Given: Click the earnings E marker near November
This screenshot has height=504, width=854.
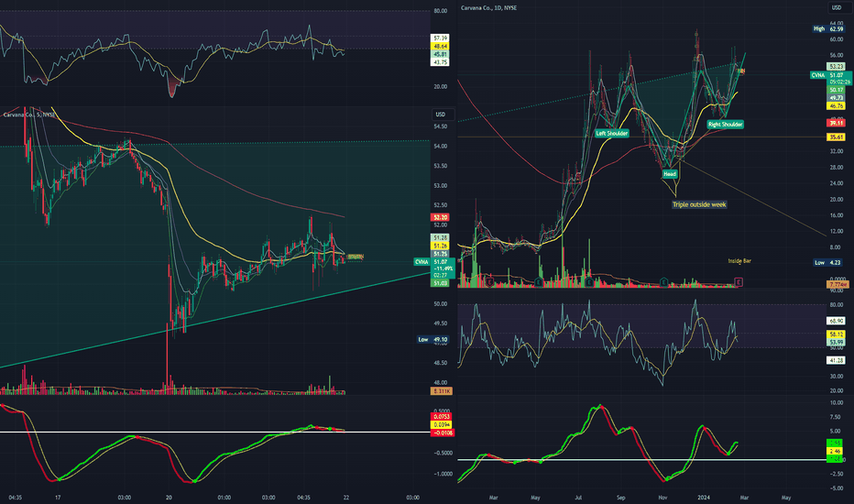Looking at the screenshot, I should (664, 281).
